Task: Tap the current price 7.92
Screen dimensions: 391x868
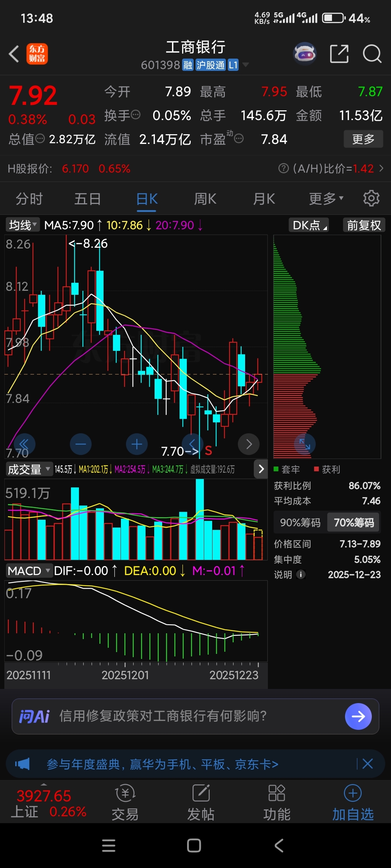Action: [x=33, y=96]
